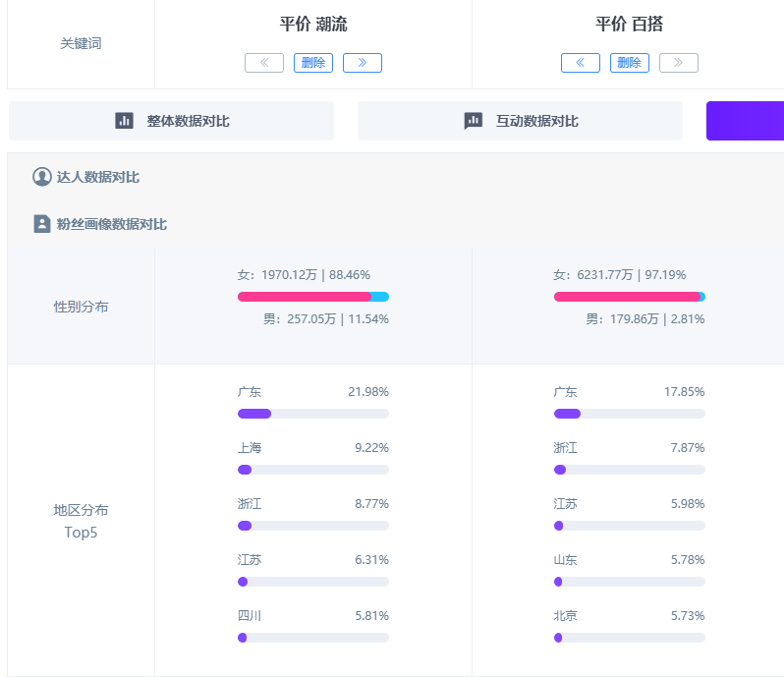Image resolution: width=784 pixels, height=677 pixels.
Task: Click the 达人数据对比 person icon
Action: [42, 177]
